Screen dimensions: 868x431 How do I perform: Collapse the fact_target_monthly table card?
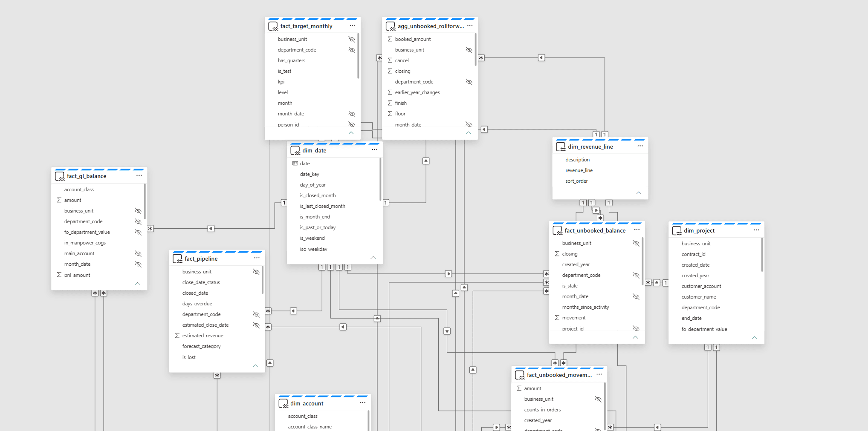[351, 133]
